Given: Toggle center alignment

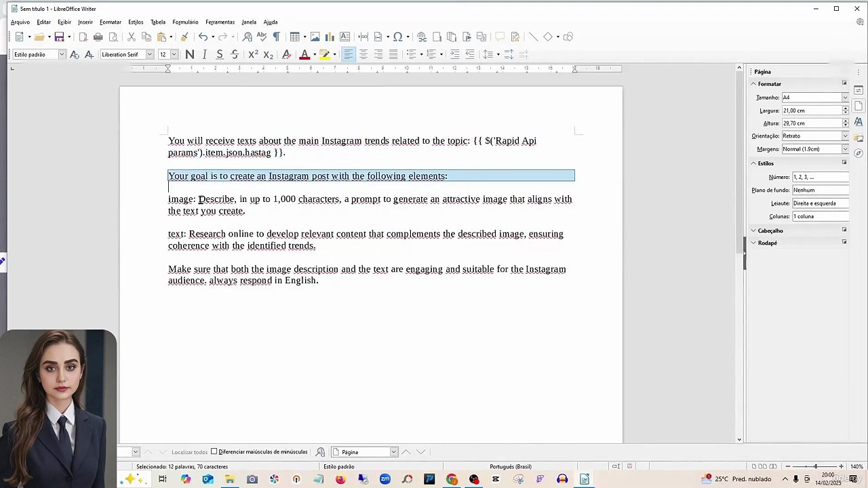Looking at the screenshot, I should click(363, 54).
